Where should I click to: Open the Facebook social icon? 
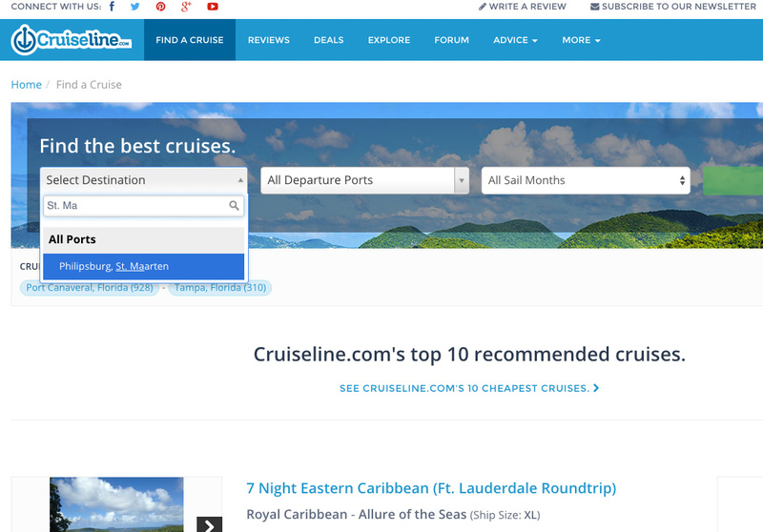point(112,7)
